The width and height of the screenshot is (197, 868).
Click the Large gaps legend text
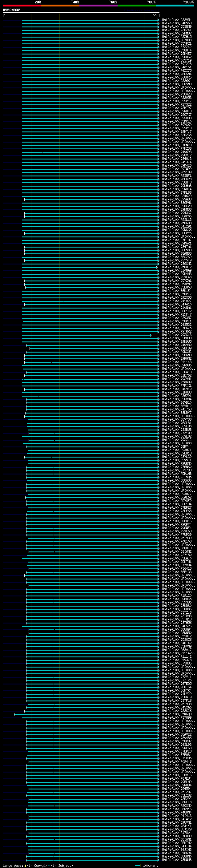(13, 866)
